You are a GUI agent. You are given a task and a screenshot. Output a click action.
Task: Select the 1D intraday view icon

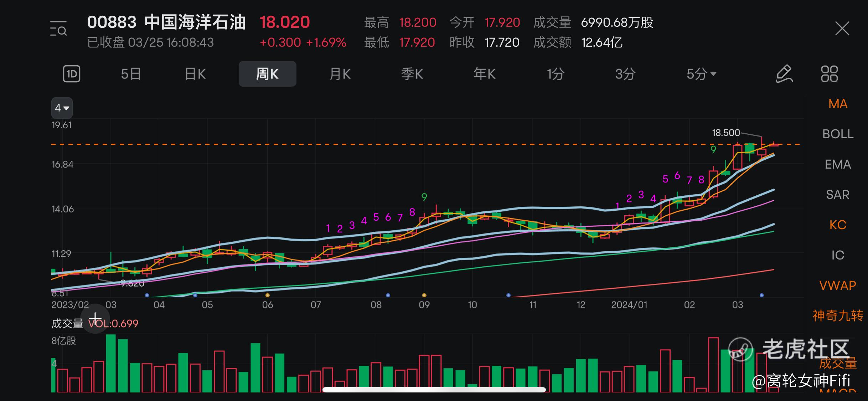(x=72, y=74)
